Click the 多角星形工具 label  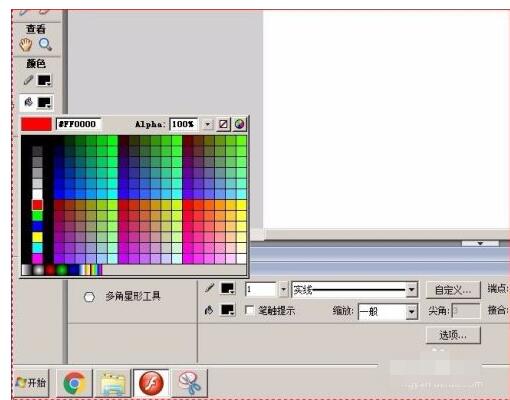click(133, 296)
